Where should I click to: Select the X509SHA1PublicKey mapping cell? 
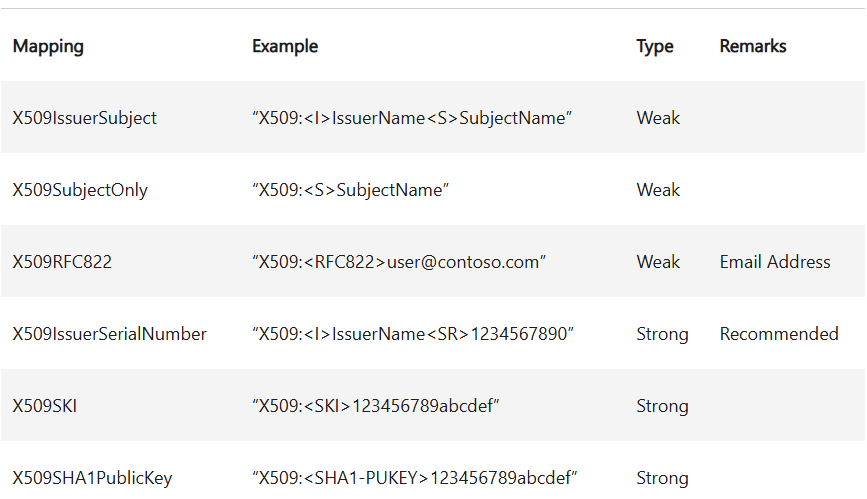[x=92, y=478]
